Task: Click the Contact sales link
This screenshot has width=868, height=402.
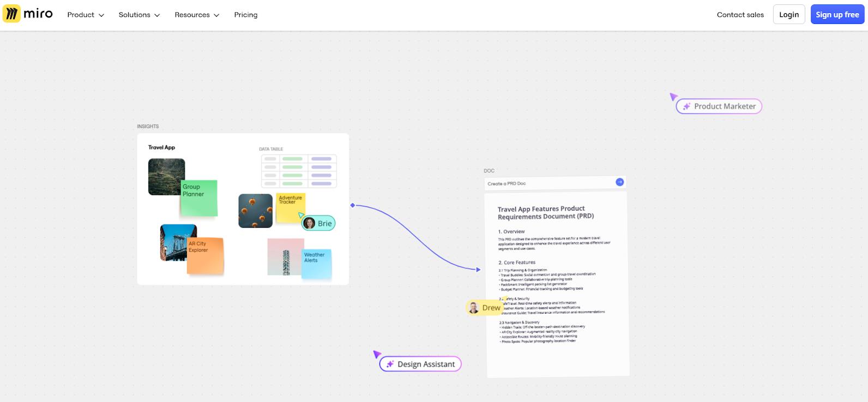Action: [x=740, y=15]
